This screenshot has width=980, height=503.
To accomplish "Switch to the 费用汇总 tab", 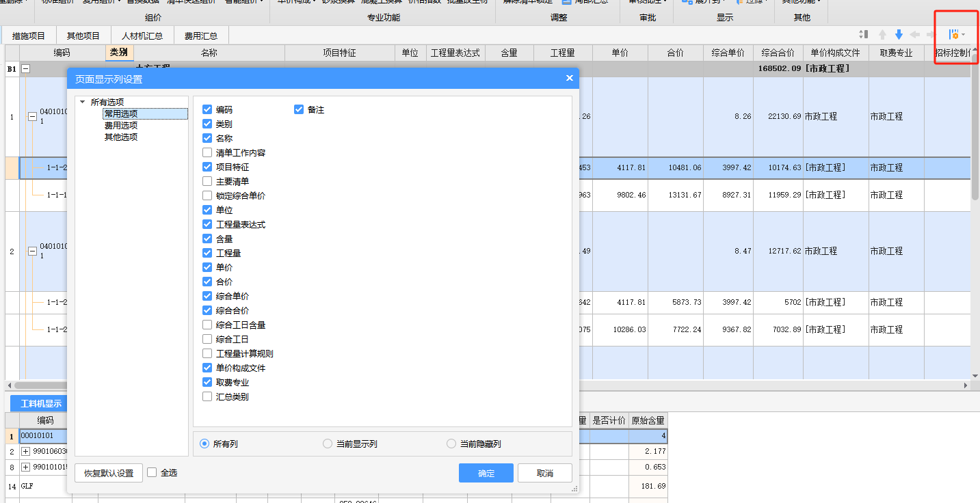I will click(x=201, y=36).
